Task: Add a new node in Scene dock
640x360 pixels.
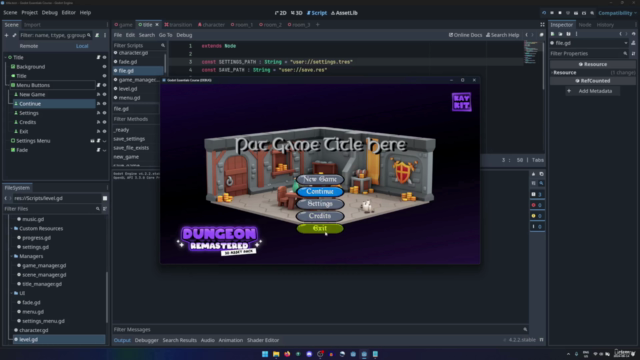Action: [x=6, y=36]
